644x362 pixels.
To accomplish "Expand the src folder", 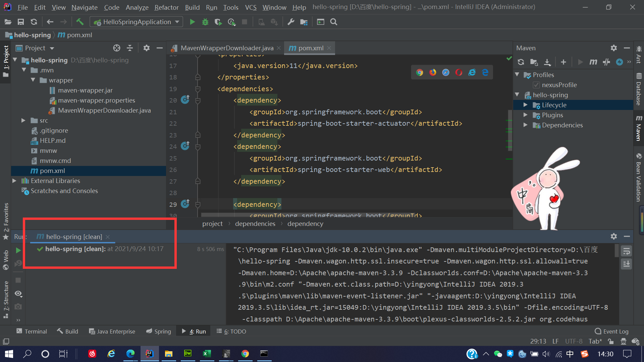I will tap(23, 120).
